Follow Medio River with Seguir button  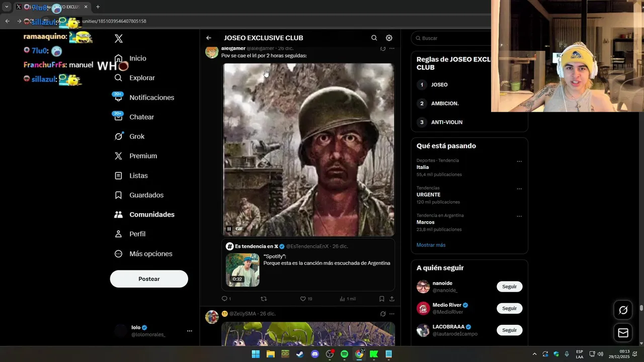(x=509, y=308)
